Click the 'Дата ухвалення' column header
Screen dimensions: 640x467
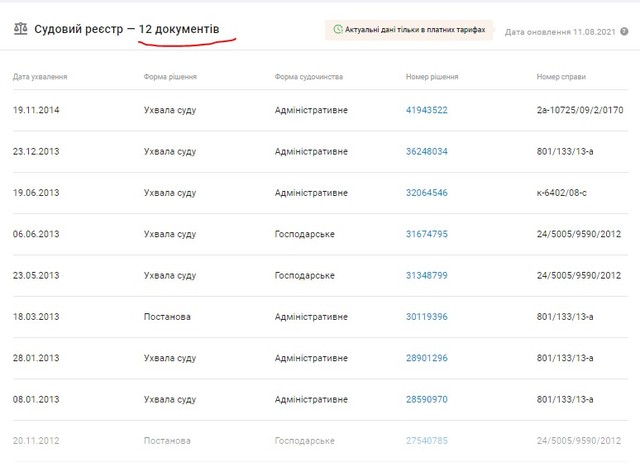(x=40, y=77)
